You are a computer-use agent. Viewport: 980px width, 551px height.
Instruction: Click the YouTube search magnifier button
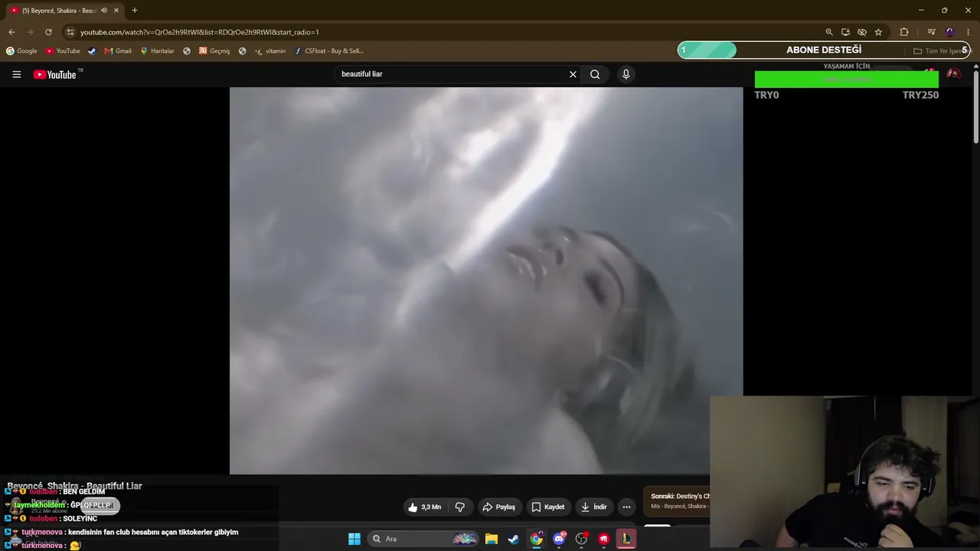pos(595,74)
